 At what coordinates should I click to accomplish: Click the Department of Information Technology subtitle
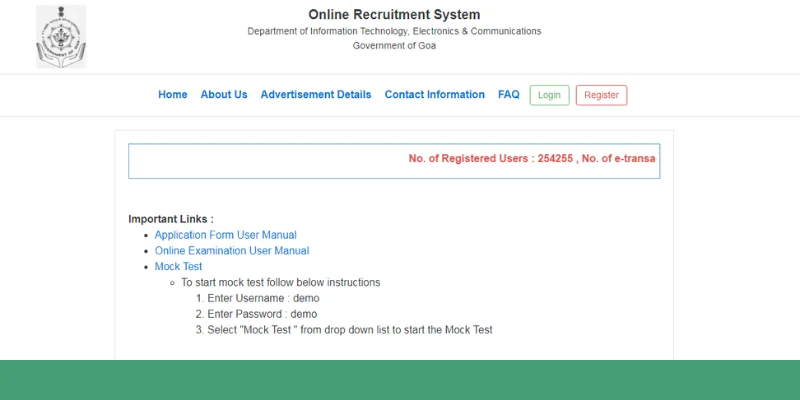tap(394, 31)
